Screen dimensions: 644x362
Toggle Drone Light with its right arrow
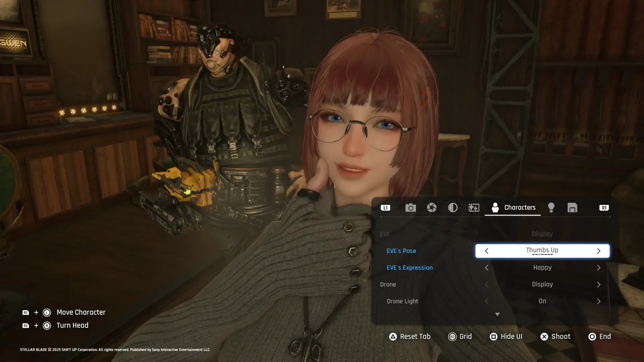click(599, 301)
